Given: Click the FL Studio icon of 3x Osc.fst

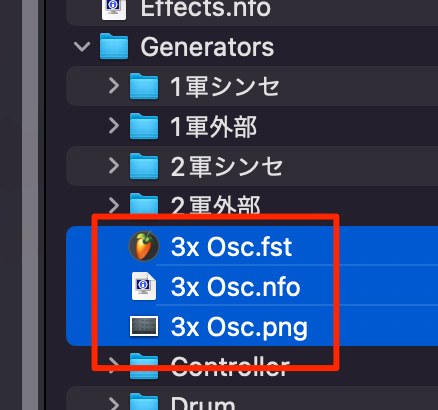Looking at the screenshot, I should 144,246.
